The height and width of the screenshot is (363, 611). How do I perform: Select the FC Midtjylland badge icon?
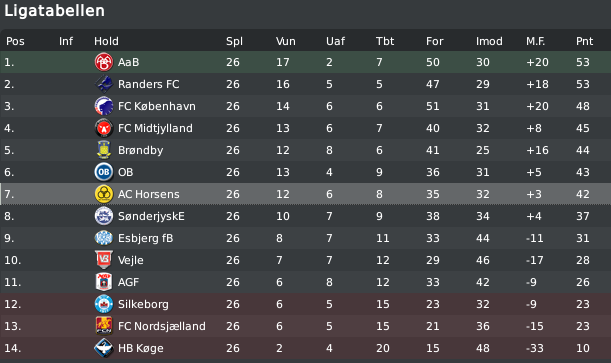104,128
